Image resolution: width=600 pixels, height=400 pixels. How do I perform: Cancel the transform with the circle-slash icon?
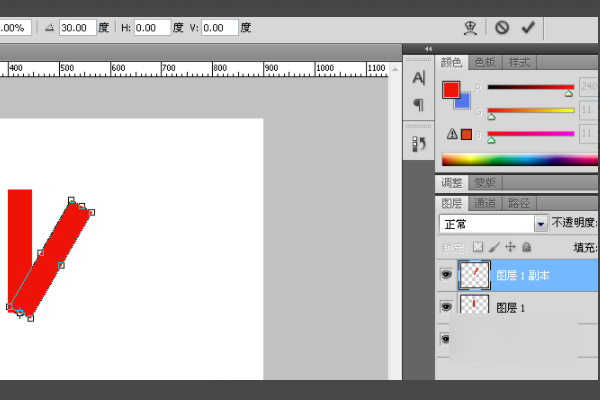[502, 28]
